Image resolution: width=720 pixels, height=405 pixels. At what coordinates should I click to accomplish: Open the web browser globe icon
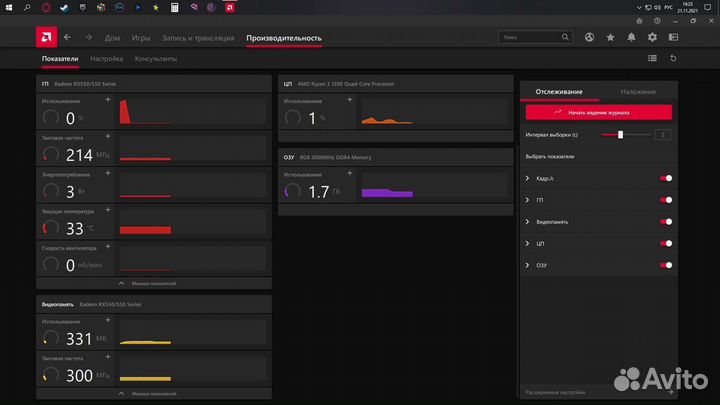tap(589, 37)
